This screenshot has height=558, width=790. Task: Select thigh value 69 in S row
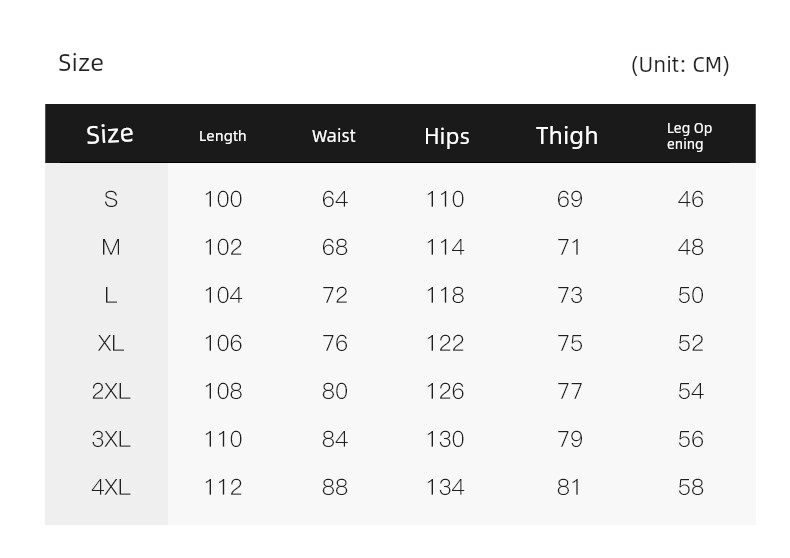click(x=570, y=199)
